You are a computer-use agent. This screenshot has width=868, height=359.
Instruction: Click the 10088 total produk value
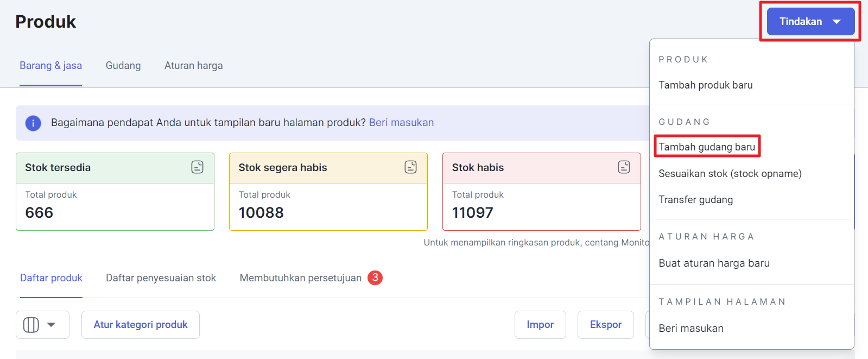click(261, 213)
